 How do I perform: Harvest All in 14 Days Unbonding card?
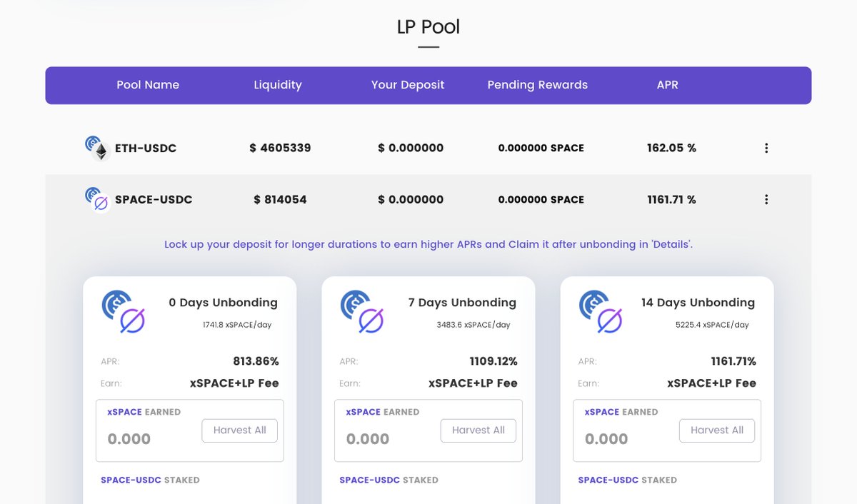(716, 430)
